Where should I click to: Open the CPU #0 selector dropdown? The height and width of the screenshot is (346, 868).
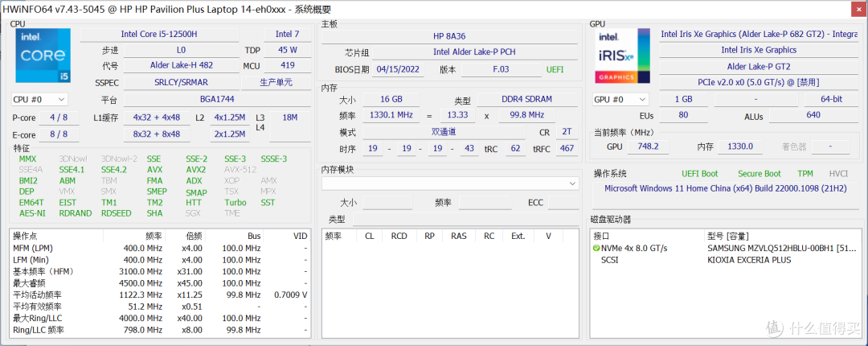pyautogui.click(x=39, y=99)
